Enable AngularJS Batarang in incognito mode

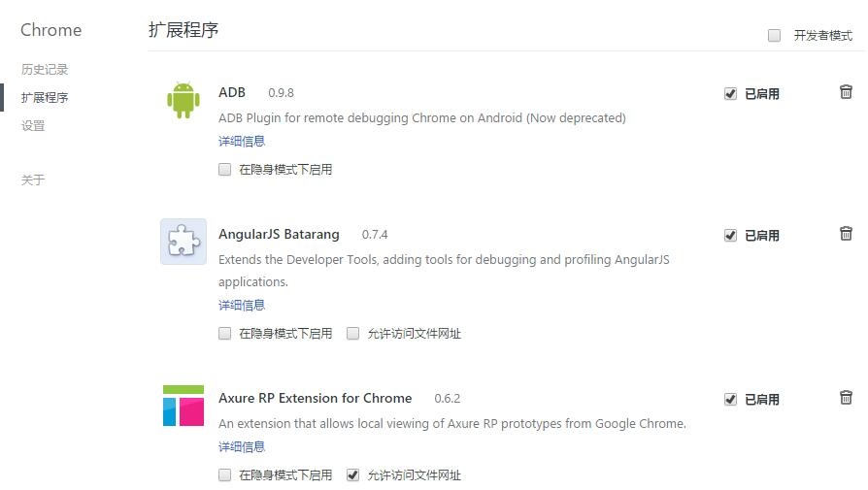225,334
